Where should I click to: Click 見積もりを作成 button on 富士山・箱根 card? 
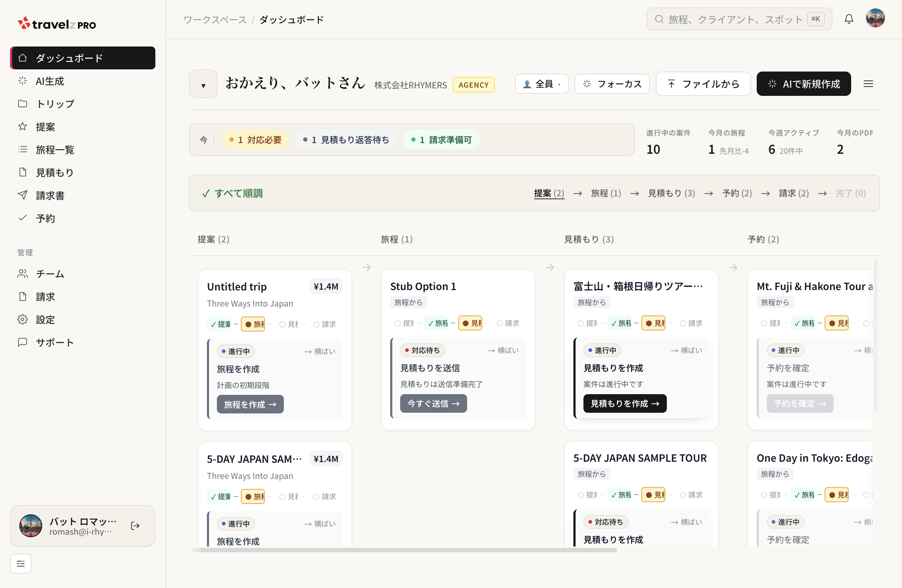[625, 403]
